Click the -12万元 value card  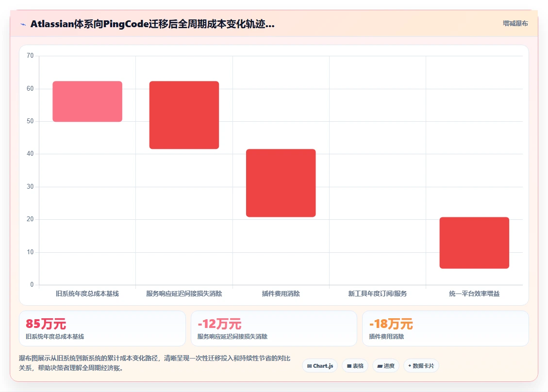point(274,328)
